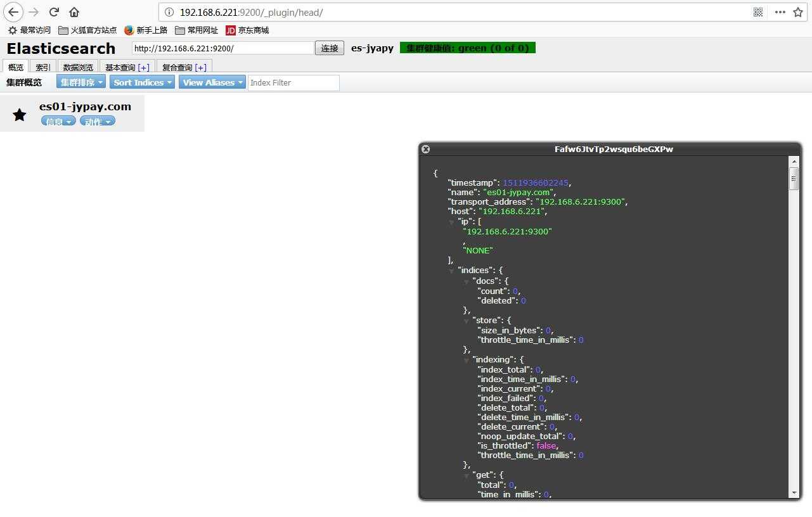Click browser address bar URL

click(251, 12)
